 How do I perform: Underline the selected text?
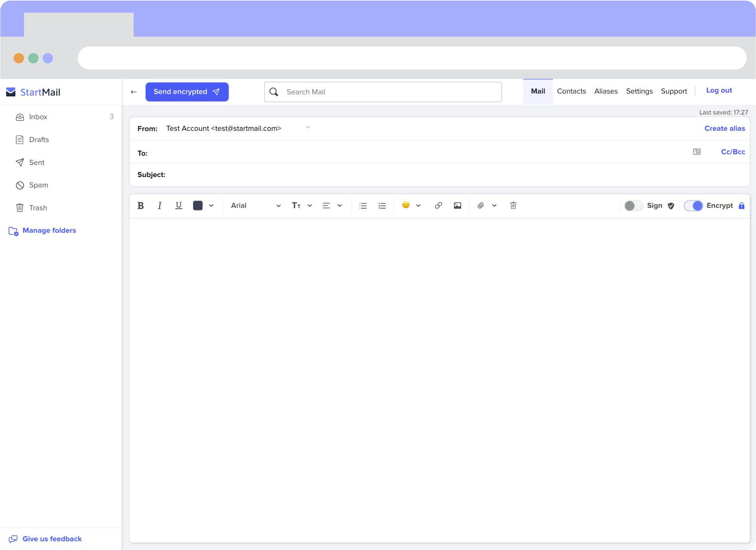(178, 205)
